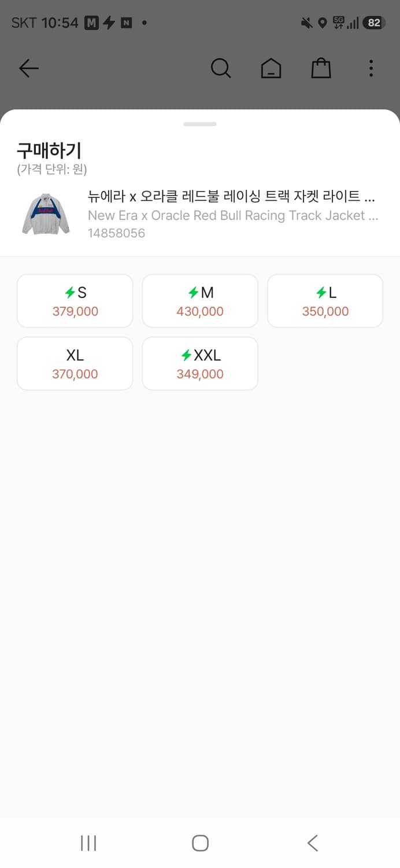Tap the Android recent apps icon
The height and width of the screenshot is (868, 400).
click(88, 843)
